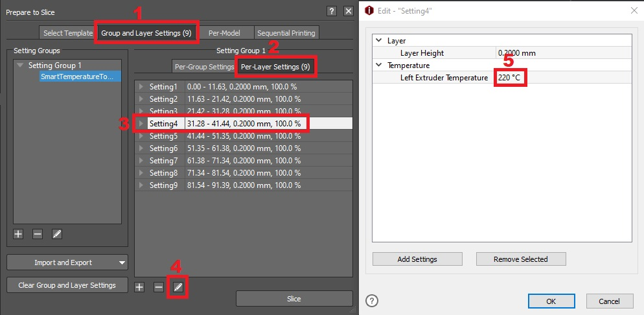644x315 pixels.
Task: Delete setting group using minus icon
Action: point(38,234)
